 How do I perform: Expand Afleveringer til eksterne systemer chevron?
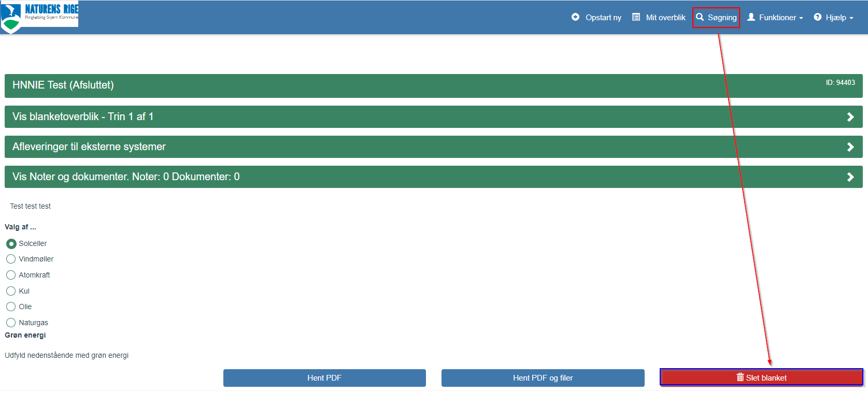(850, 147)
